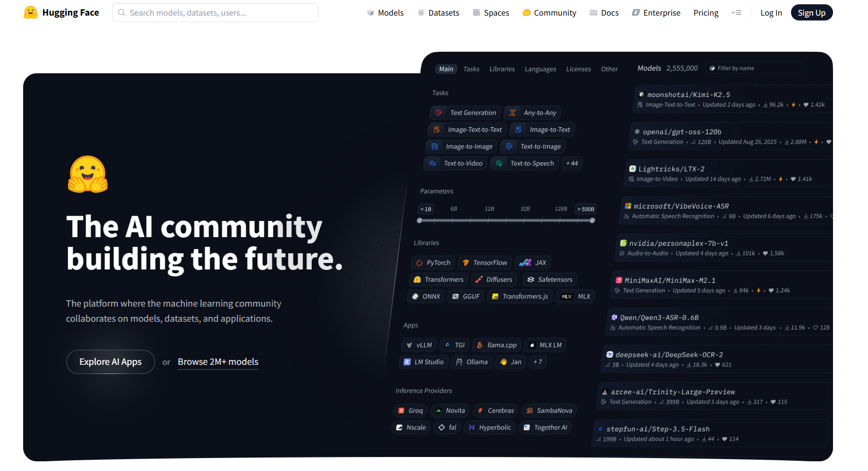This screenshot has width=868, height=471.
Task: Focus the search models, datasets, users field
Action: 215,12
